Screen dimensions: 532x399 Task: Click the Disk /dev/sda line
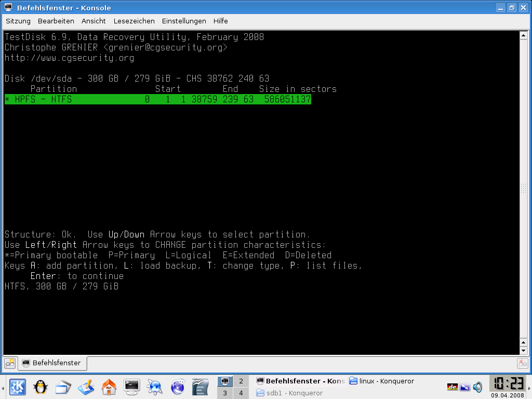point(137,78)
